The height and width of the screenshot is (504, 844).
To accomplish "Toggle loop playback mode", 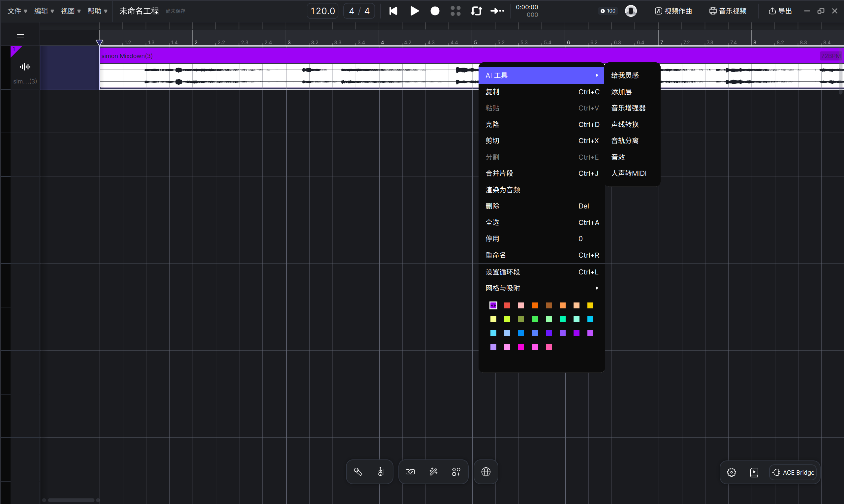I will pos(476,11).
